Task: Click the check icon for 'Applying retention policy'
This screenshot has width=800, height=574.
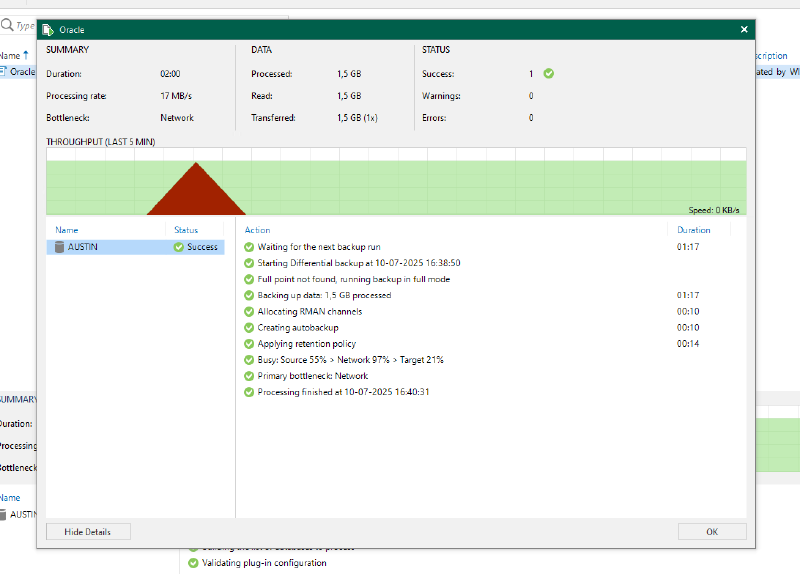Action: coord(249,344)
